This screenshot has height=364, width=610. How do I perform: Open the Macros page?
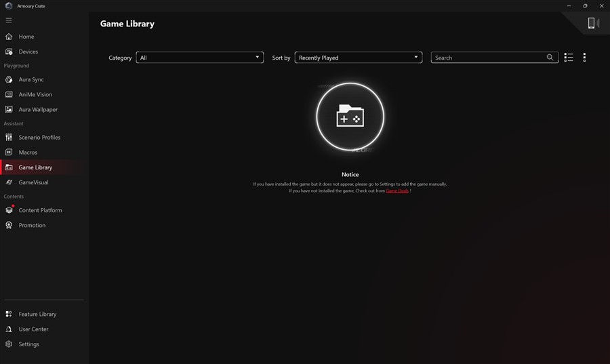point(28,153)
